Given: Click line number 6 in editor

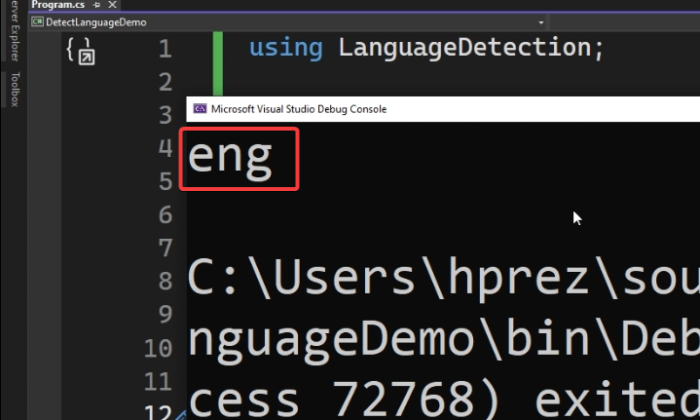Looking at the screenshot, I should (x=165, y=215).
